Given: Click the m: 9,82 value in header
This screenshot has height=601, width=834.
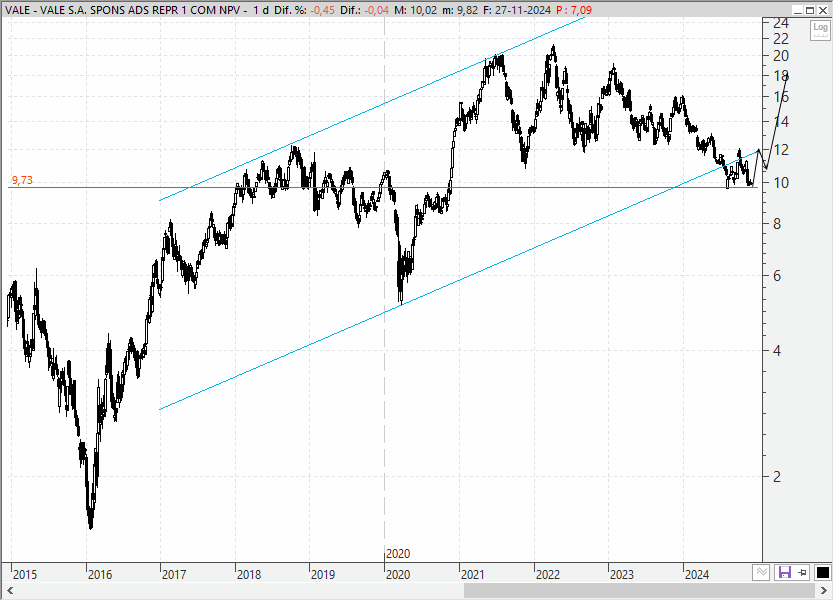Looking at the screenshot, I should point(459,10).
